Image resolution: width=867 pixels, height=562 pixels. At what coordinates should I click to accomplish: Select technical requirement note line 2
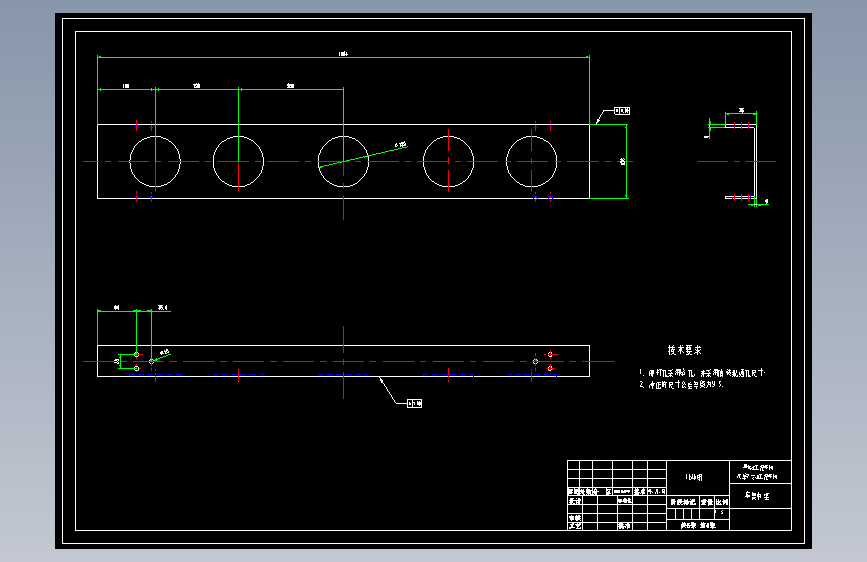[x=681, y=384]
